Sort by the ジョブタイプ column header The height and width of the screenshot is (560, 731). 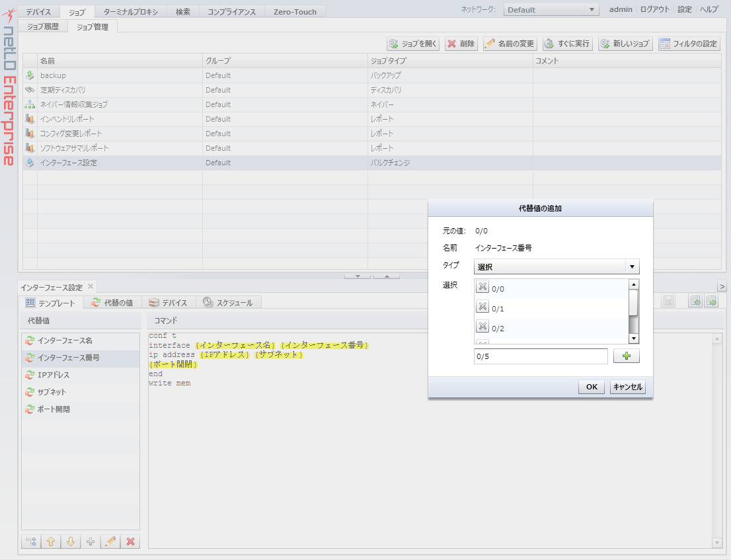click(x=450, y=61)
